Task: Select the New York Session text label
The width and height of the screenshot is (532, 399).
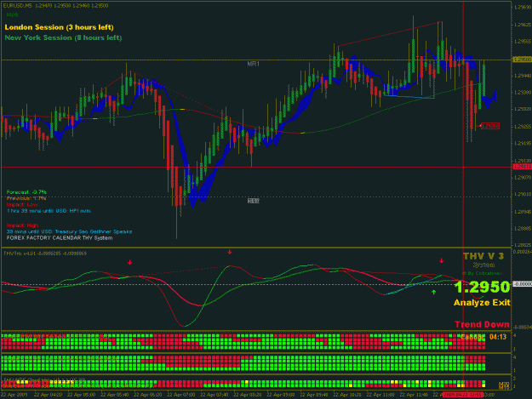Action: tap(63, 37)
